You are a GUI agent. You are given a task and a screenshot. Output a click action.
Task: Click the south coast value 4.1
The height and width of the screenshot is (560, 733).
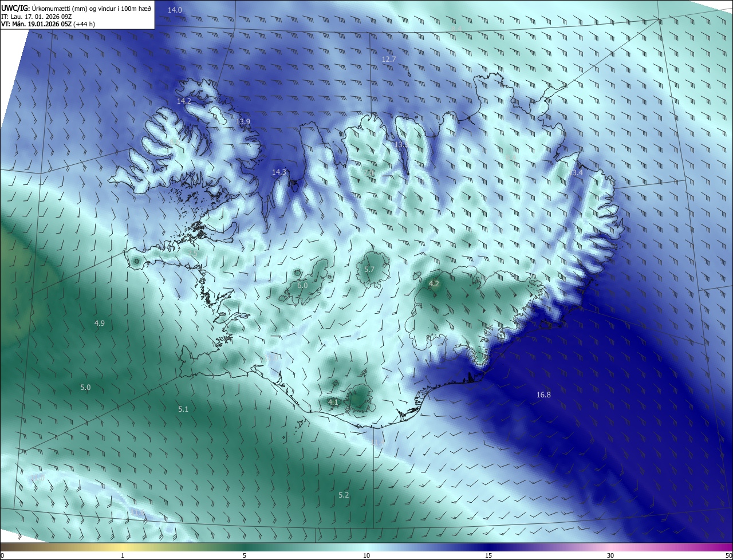pos(333,403)
